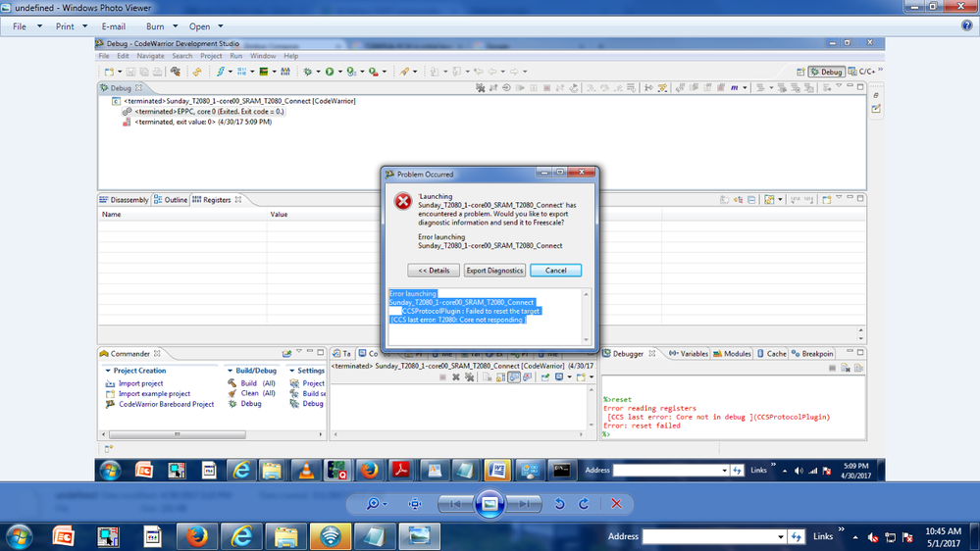Select the Registers tab
The height and width of the screenshot is (551, 980).
(216, 200)
